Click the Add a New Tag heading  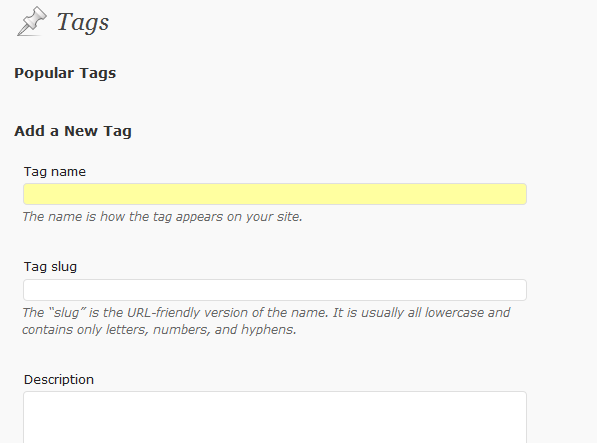pyautogui.click(x=73, y=131)
